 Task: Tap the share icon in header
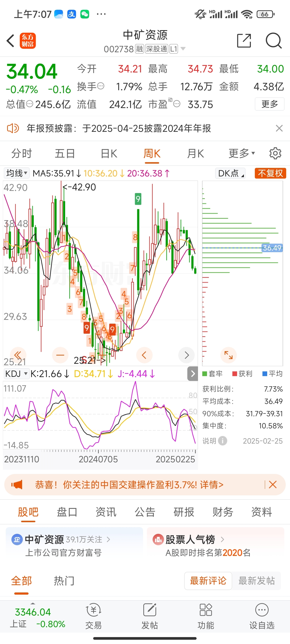(244, 41)
